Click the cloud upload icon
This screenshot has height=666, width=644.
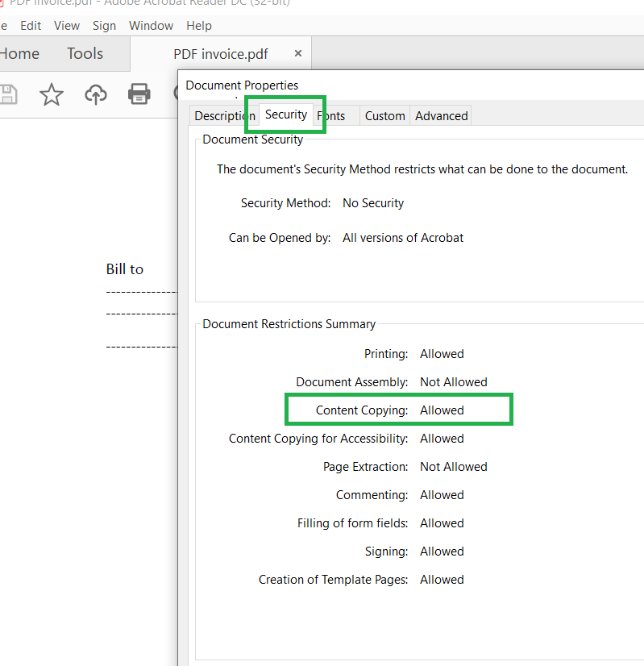click(x=96, y=94)
